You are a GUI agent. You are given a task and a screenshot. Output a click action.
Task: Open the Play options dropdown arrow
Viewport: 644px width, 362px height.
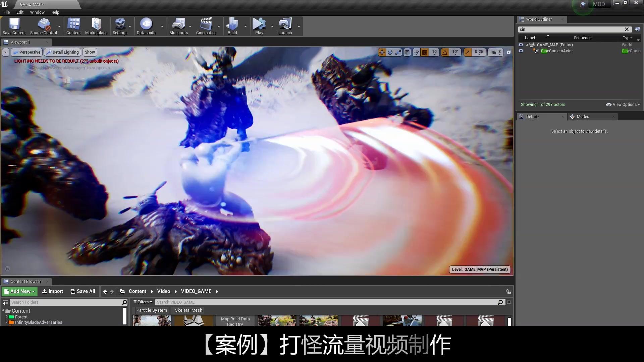pyautogui.click(x=272, y=26)
